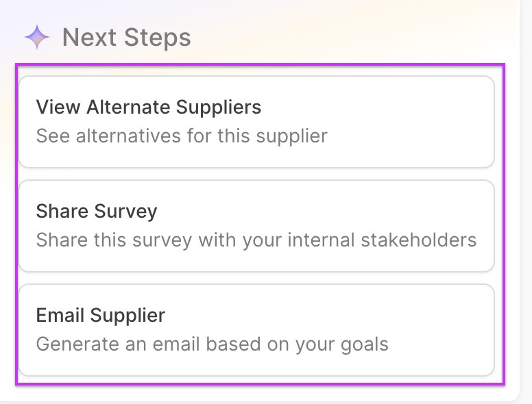
Task: Click the word "Steps" in the section heading
Action: click(158, 38)
